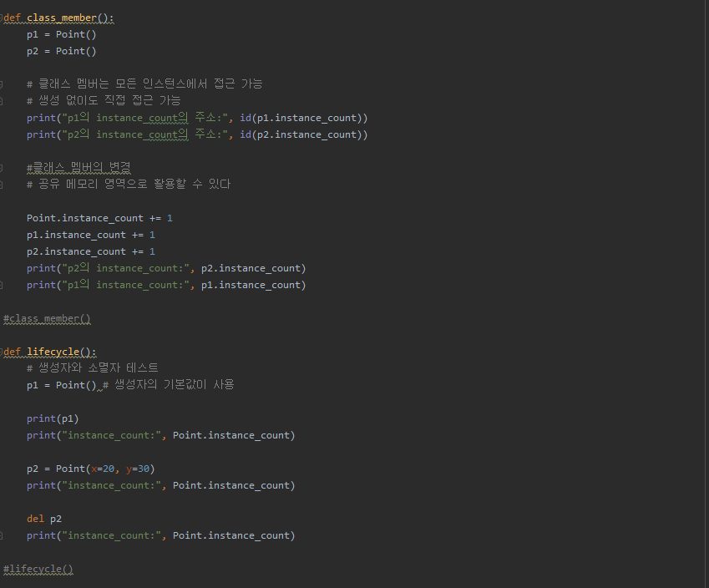This screenshot has height=588, width=709.
Task: Click instance_count print line above 'del p2'
Action: [x=161, y=486]
